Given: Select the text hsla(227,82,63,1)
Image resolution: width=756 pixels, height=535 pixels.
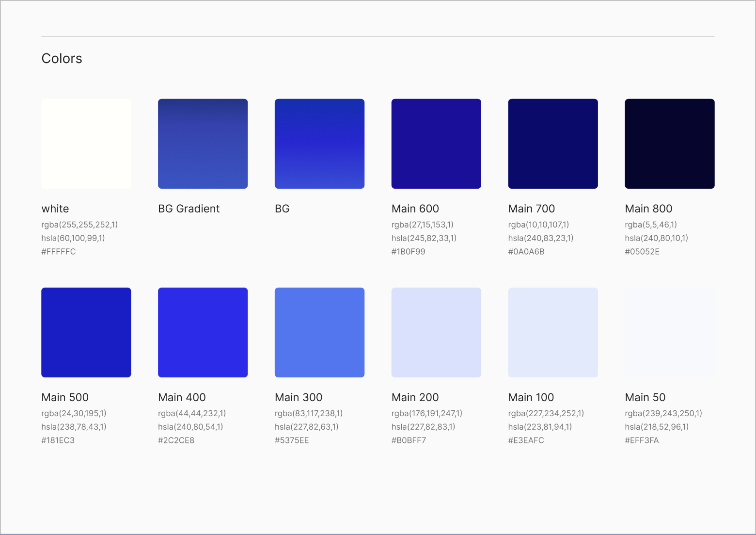Looking at the screenshot, I should pos(307,427).
